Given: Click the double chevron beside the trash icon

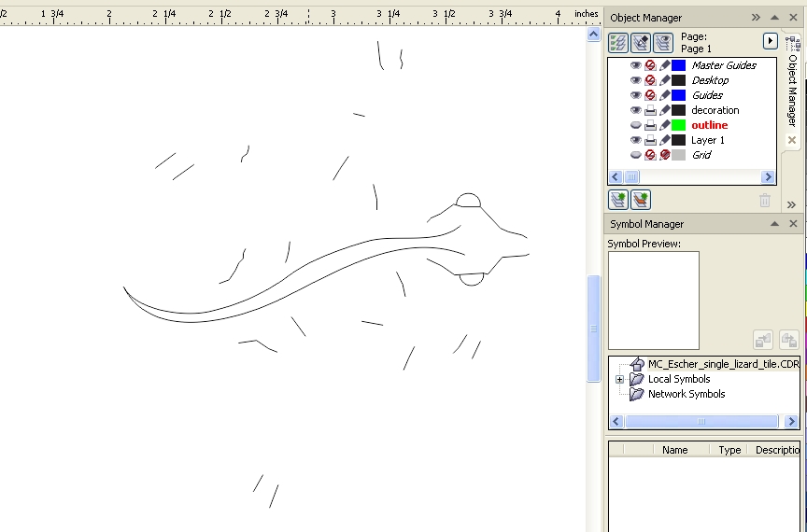Looking at the screenshot, I should coord(791,204).
